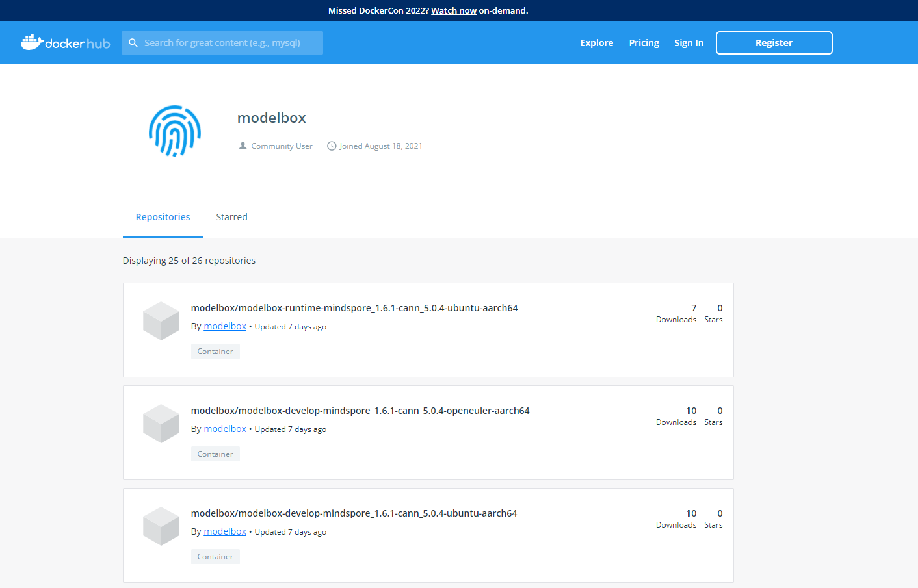Click 'Community User' label

(282, 146)
